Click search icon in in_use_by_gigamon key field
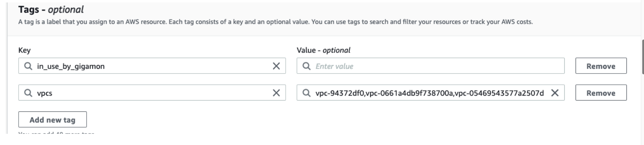This screenshot has width=644, height=145. pyautogui.click(x=28, y=66)
